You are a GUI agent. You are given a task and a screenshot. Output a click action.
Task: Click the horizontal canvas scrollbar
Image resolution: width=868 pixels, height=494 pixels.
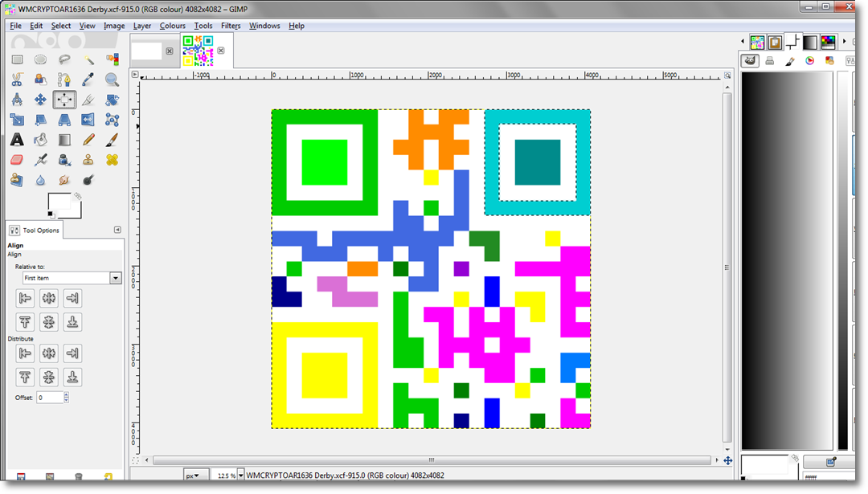click(x=432, y=460)
